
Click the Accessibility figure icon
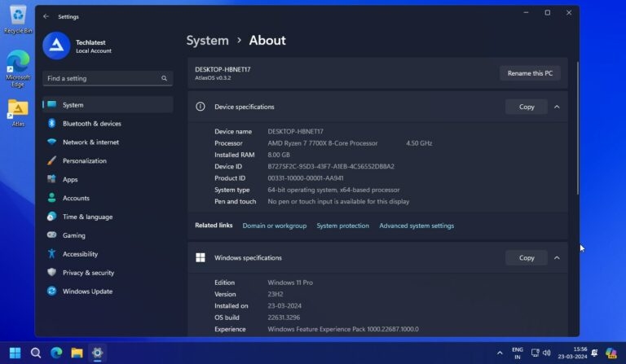point(51,253)
